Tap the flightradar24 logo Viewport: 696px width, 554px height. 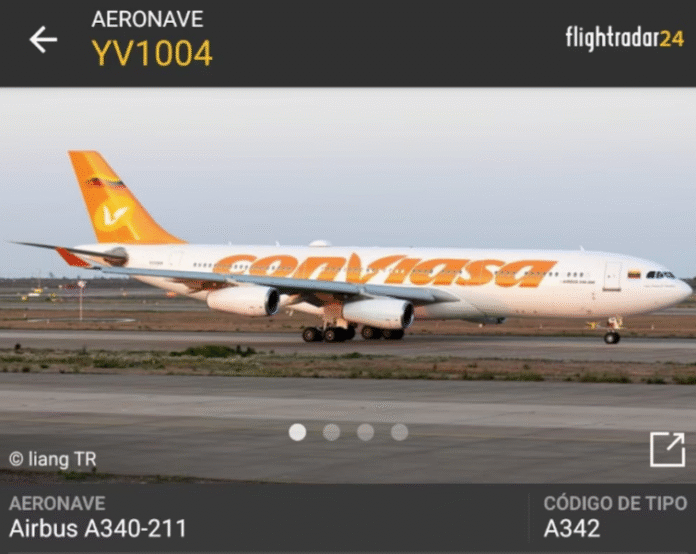[625, 38]
